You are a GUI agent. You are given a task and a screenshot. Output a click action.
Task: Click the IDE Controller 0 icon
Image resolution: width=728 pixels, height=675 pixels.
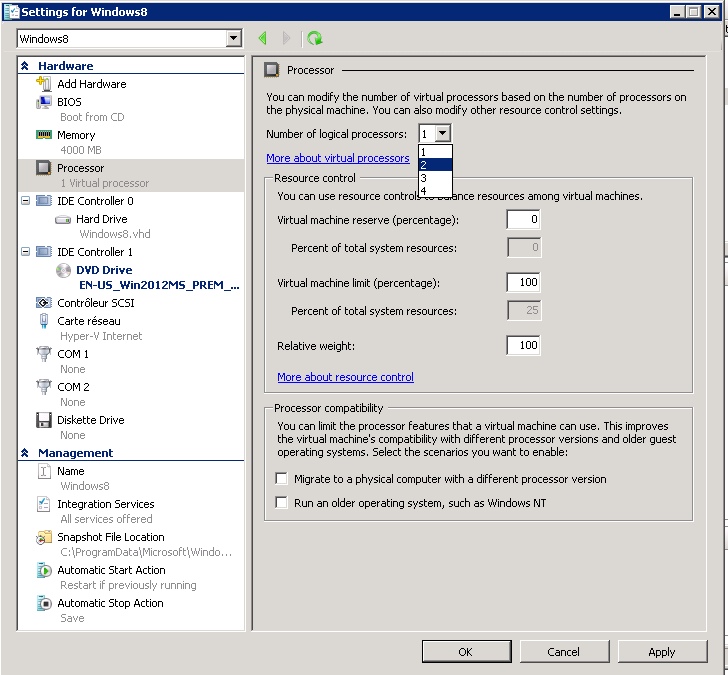(x=44, y=201)
